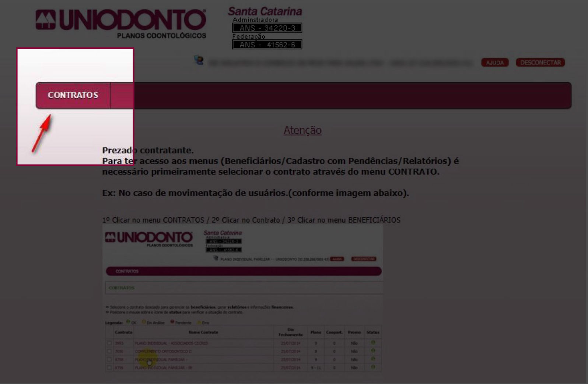
Task: Click the Nome Contrato column header in example table
Action: tap(203, 332)
